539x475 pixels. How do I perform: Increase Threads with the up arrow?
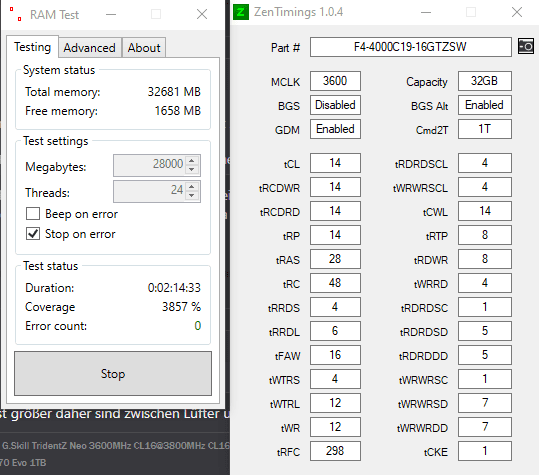pyautogui.click(x=192, y=187)
